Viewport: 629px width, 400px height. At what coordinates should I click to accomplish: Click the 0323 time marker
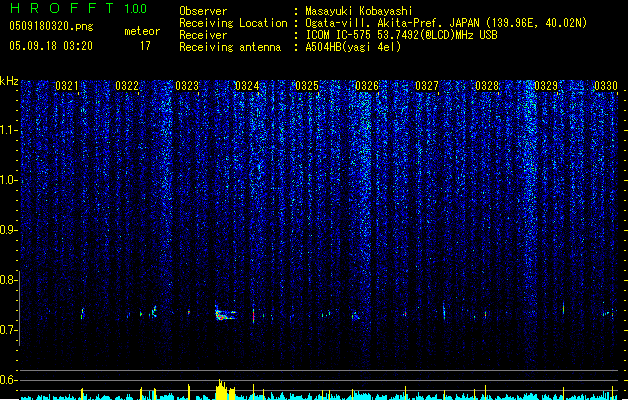pyautogui.click(x=187, y=86)
